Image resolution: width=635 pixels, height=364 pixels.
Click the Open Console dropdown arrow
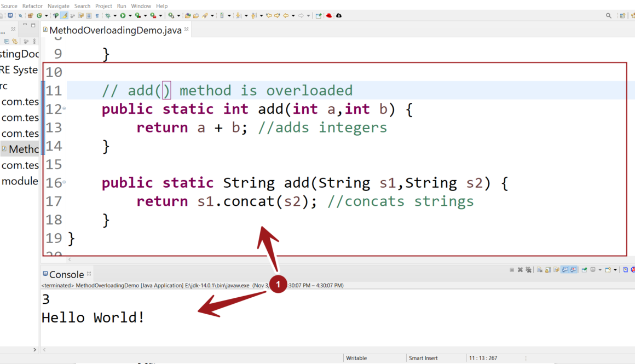(x=615, y=270)
